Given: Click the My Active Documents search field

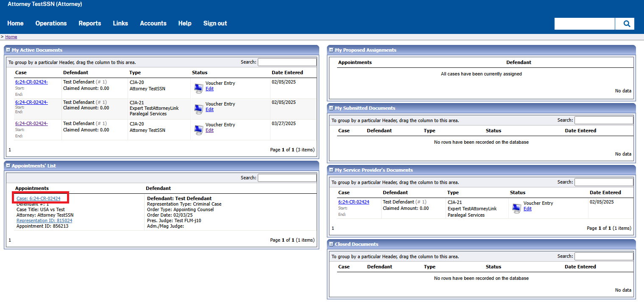Looking at the screenshot, I should click(x=287, y=62).
